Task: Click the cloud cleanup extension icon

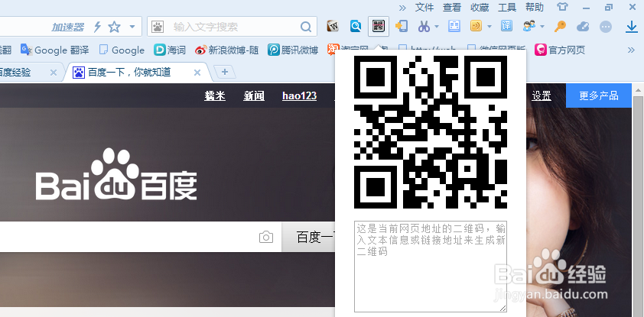Action: [583, 27]
